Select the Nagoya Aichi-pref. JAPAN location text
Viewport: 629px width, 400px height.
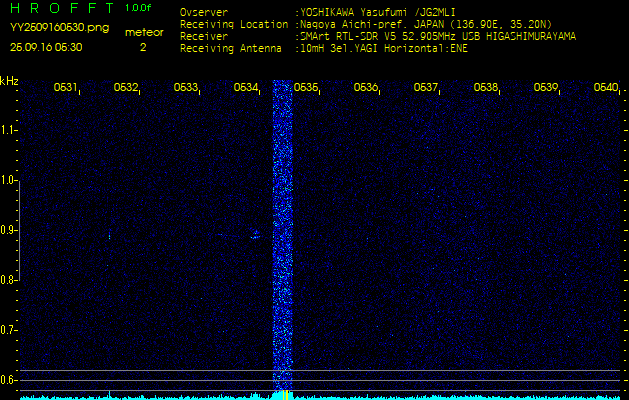coord(423,24)
